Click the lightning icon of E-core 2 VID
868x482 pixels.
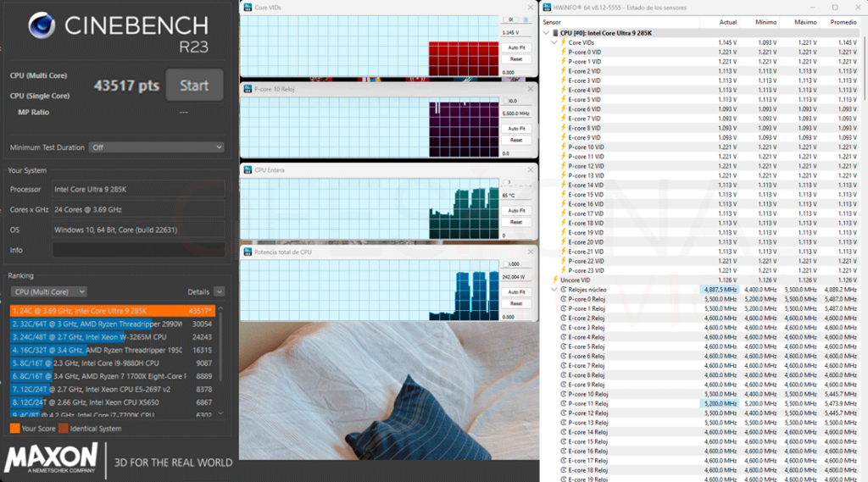point(564,71)
